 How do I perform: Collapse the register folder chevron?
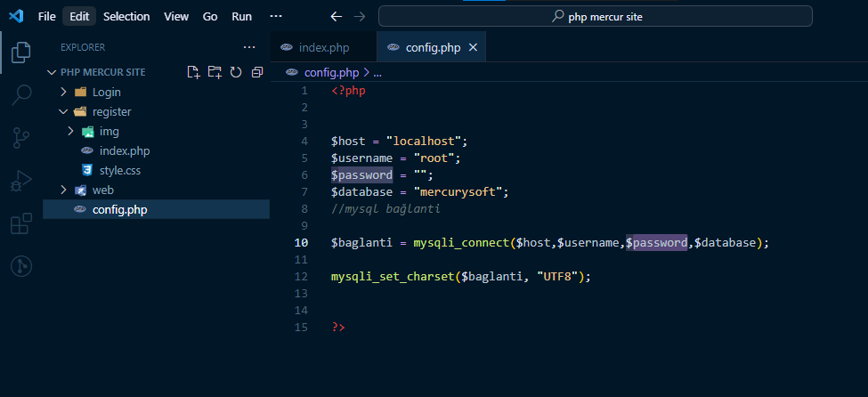64,112
